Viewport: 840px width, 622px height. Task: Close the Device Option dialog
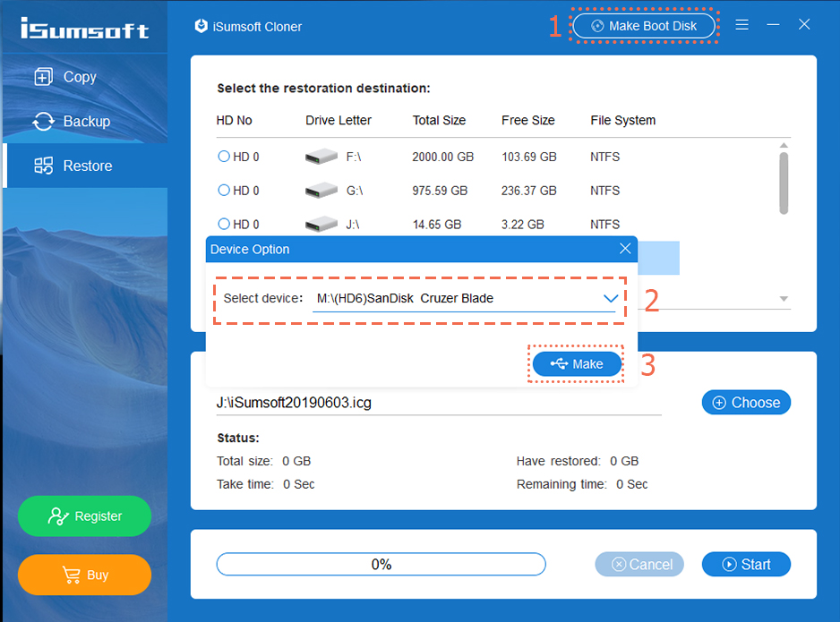[x=625, y=249]
